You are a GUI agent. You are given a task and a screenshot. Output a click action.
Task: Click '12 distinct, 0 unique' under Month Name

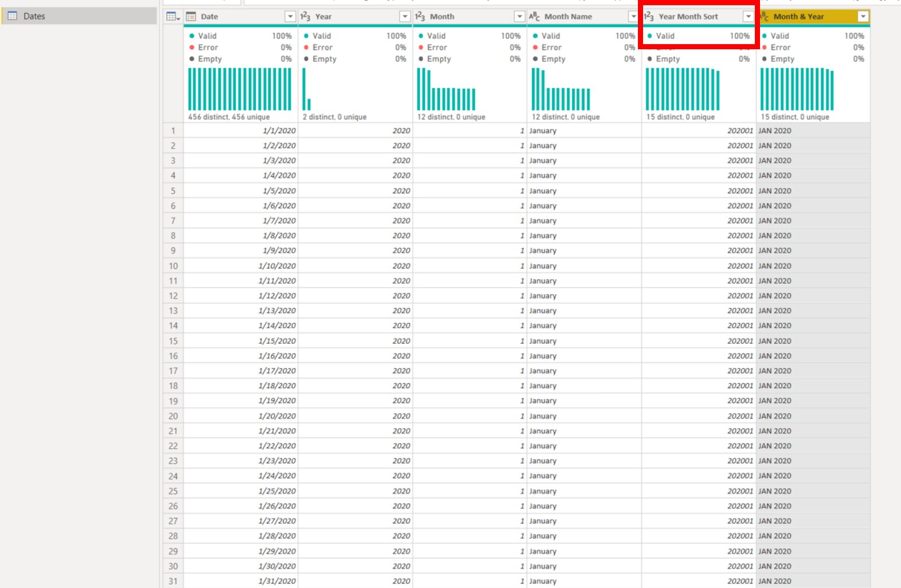[566, 117]
